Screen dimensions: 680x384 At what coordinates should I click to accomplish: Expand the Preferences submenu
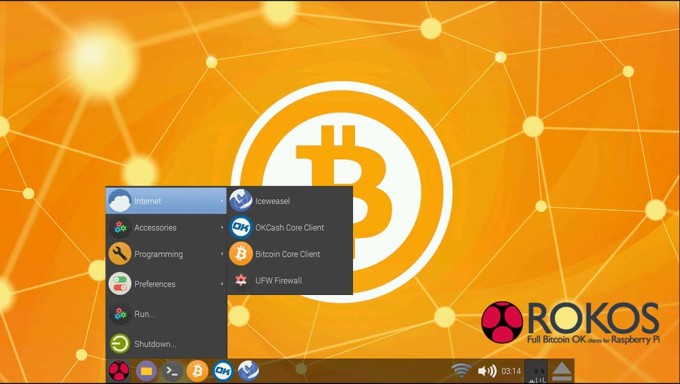click(167, 284)
